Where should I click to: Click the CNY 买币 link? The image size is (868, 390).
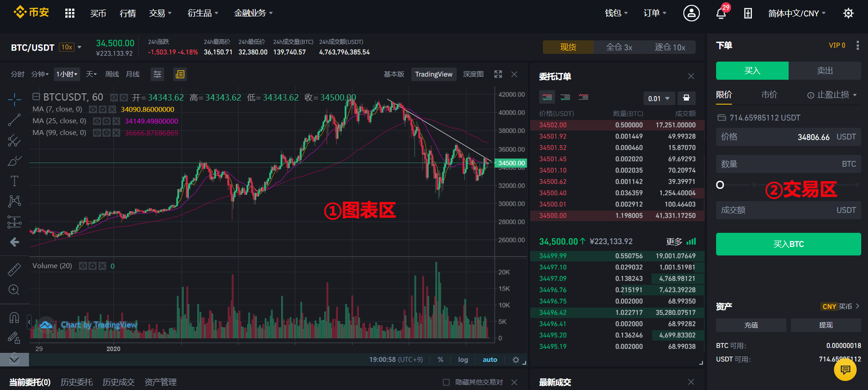click(840, 307)
